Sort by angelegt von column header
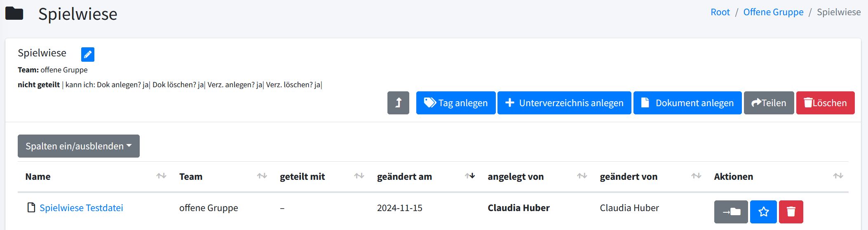Screen dimensions: 868x230 (516, 177)
